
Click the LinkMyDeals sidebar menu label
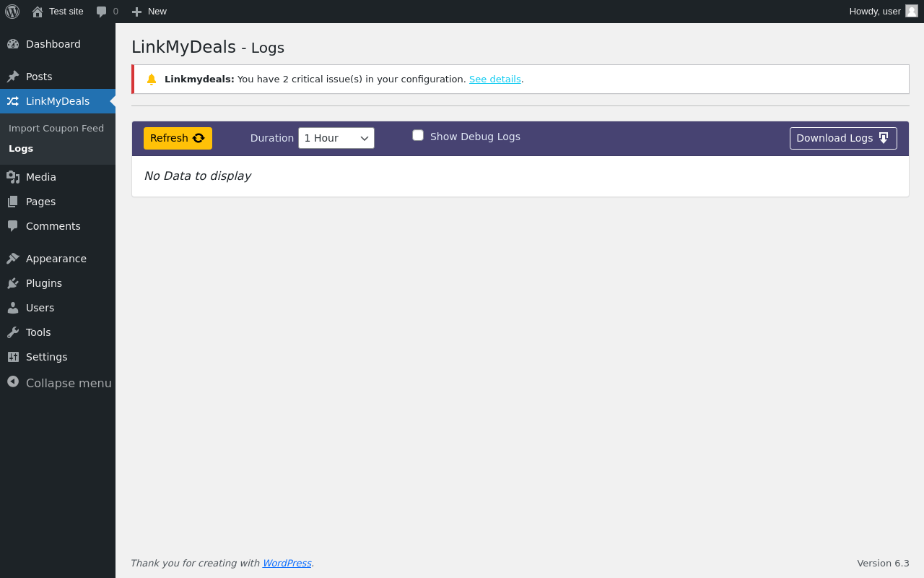pyautogui.click(x=58, y=101)
